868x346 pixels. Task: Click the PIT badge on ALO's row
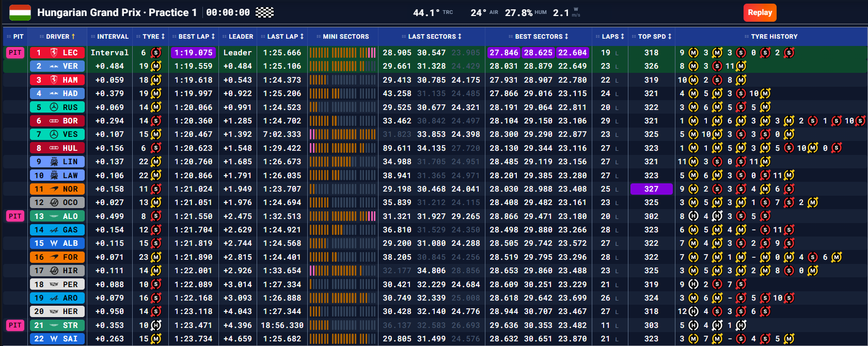(x=15, y=216)
